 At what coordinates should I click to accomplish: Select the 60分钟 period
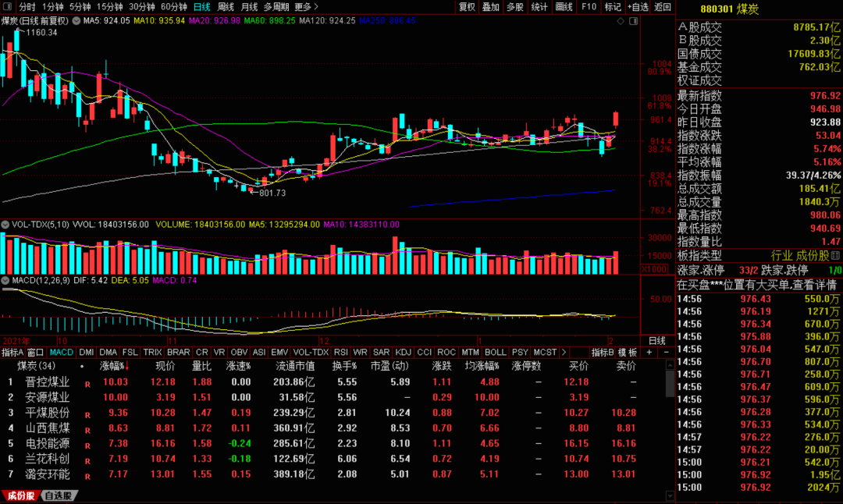tap(173, 7)
